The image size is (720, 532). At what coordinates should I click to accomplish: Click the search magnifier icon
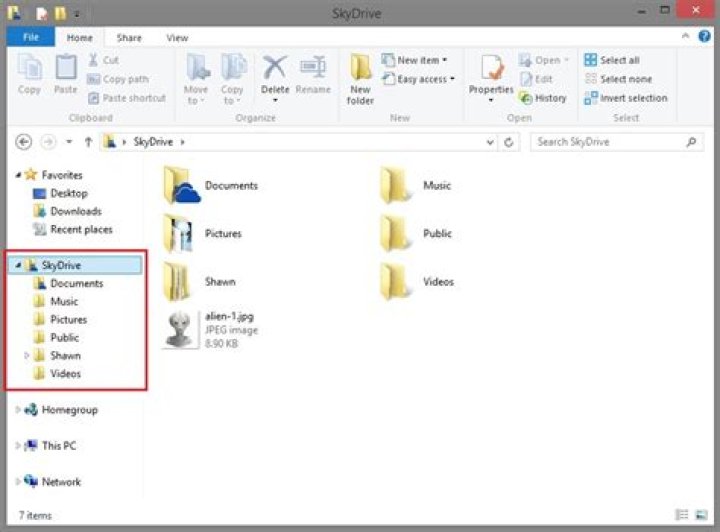[x=691, y=142]
